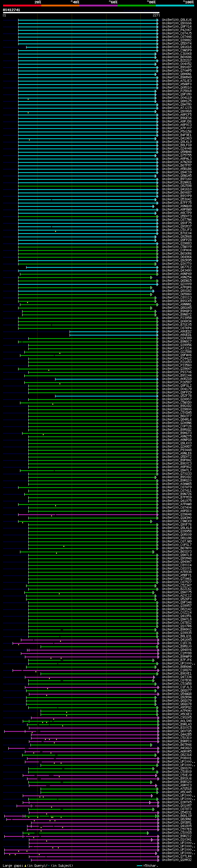
Task: Click the label UniRef100_Q9LKX3
Action: (x=176, y=443)
